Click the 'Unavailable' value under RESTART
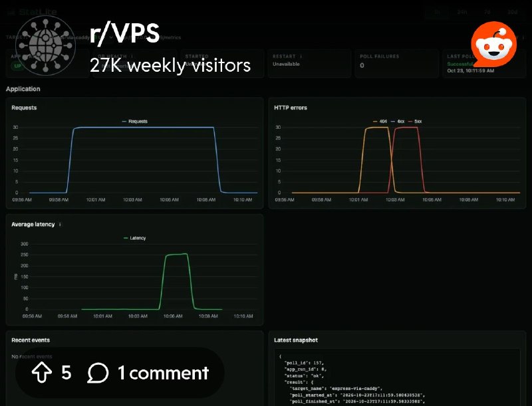The height and width of the screenshot is (406, 532). [286, 64]
